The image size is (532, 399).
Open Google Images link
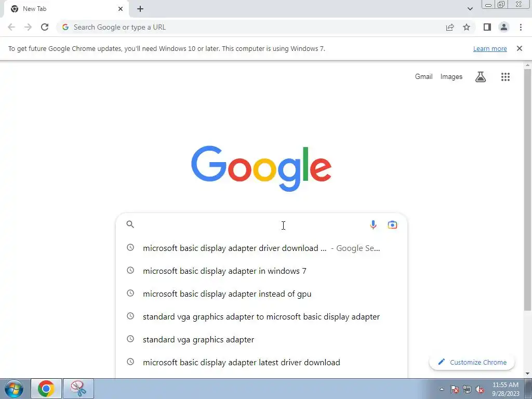(451, 77)
